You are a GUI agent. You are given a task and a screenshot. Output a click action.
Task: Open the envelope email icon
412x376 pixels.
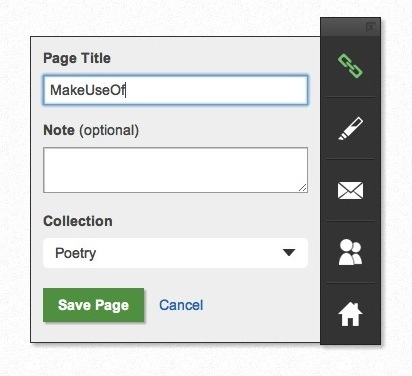coord(350,190)
